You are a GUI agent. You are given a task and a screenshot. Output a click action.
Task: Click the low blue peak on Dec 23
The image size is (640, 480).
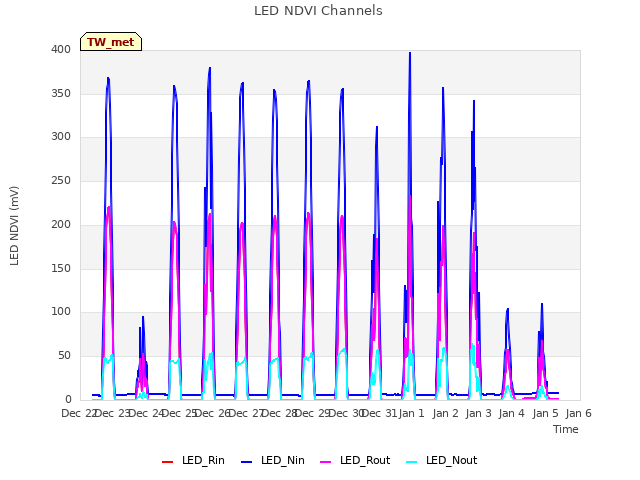[143, 317]
